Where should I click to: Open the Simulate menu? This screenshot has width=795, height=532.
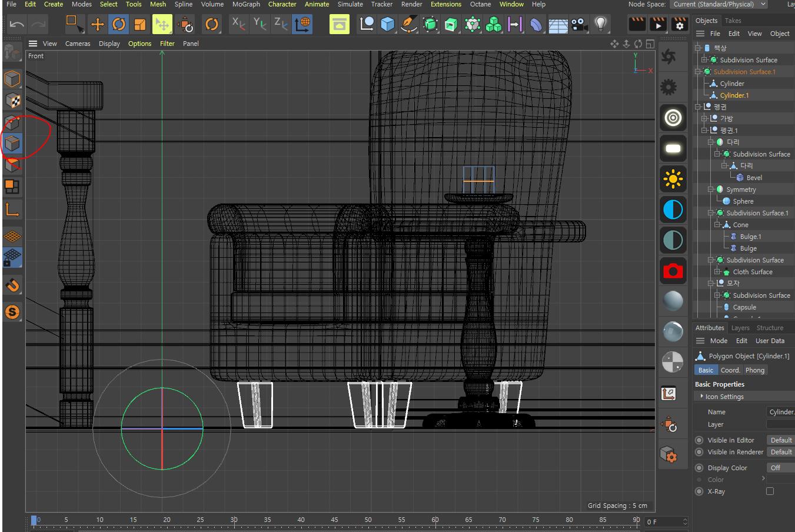click(350, 4)
